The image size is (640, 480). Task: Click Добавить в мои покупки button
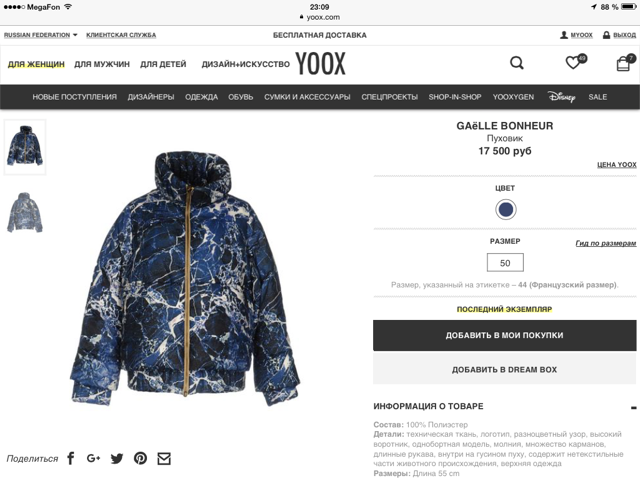(504, 336)
